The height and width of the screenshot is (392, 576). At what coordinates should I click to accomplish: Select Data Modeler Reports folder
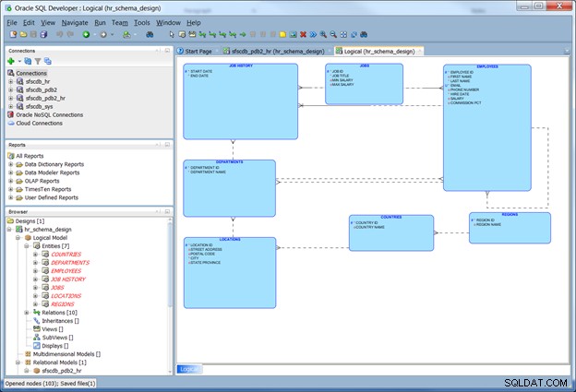click(x=52, y=172)
